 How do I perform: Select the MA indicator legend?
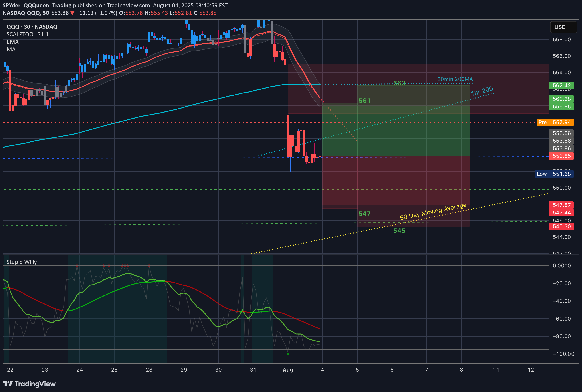(11, 49)
